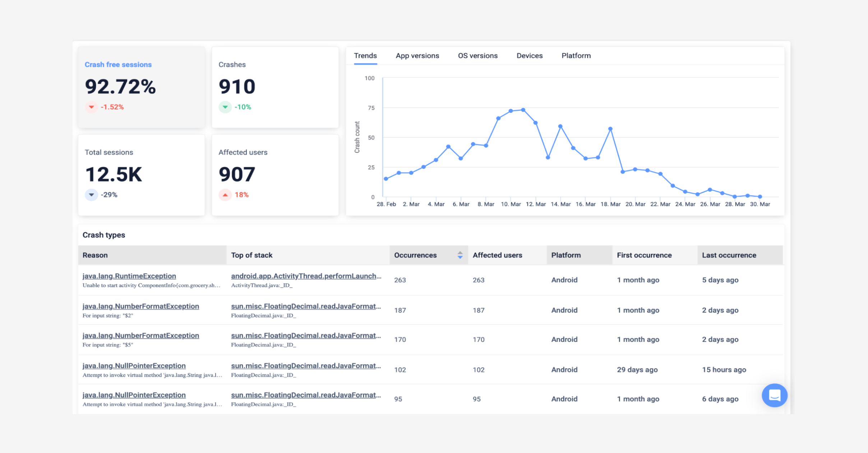
Task: Click the ascending sort chevron in Occurrences header
Action: 460,253
